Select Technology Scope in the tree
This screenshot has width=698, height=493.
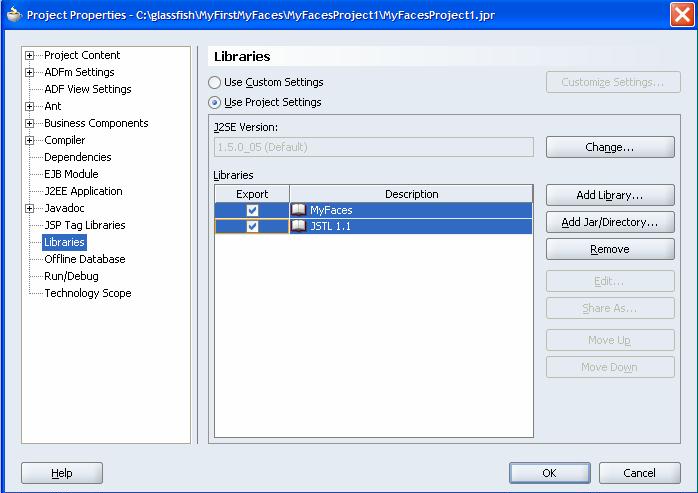88,293
